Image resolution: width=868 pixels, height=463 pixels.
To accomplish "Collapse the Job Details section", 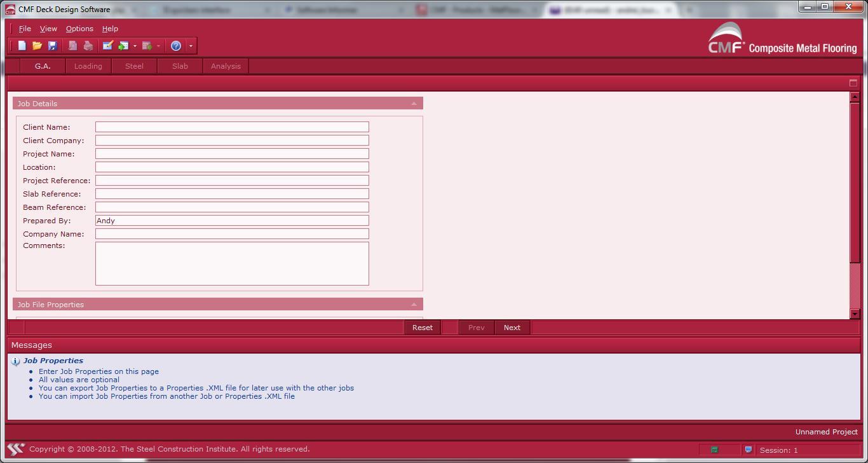I will (414, 104).
